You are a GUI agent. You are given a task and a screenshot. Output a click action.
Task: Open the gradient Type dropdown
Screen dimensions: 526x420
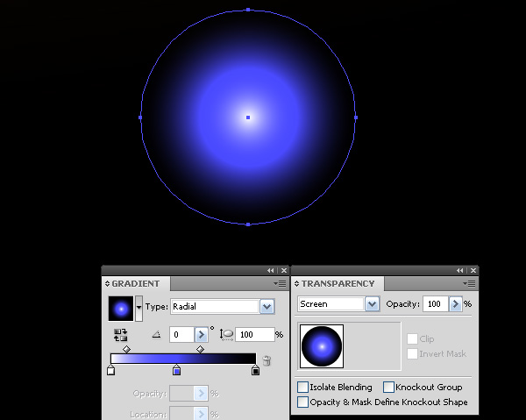coord(267,306)
